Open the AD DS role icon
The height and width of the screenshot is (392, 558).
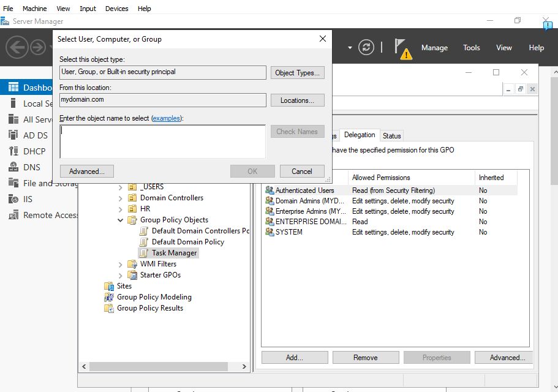point(13,135)
